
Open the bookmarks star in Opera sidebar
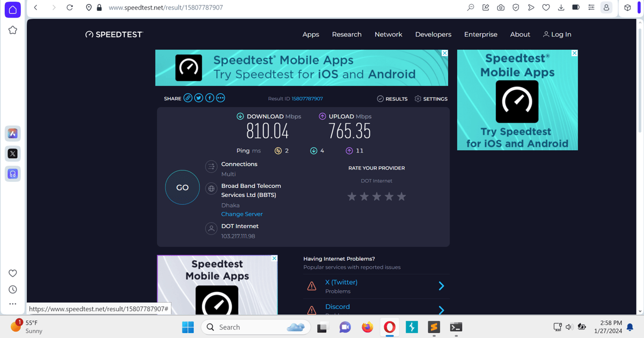pos(13,31)
